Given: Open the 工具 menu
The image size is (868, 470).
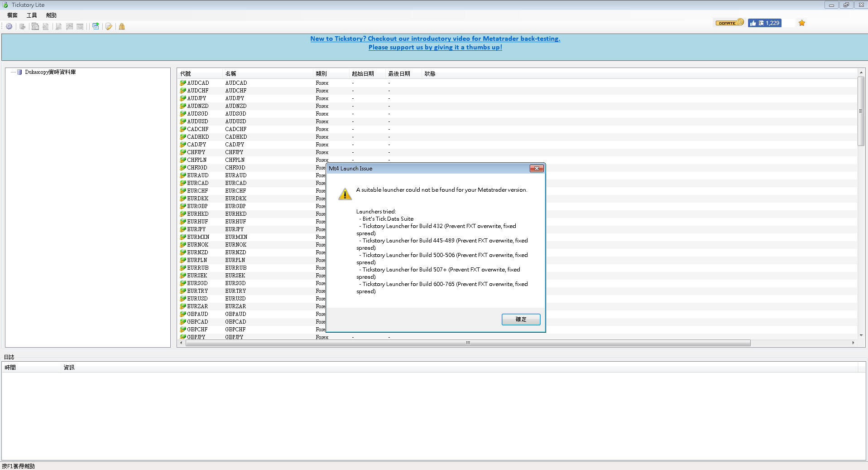Looking at the screenshot, I should (32, 15).
